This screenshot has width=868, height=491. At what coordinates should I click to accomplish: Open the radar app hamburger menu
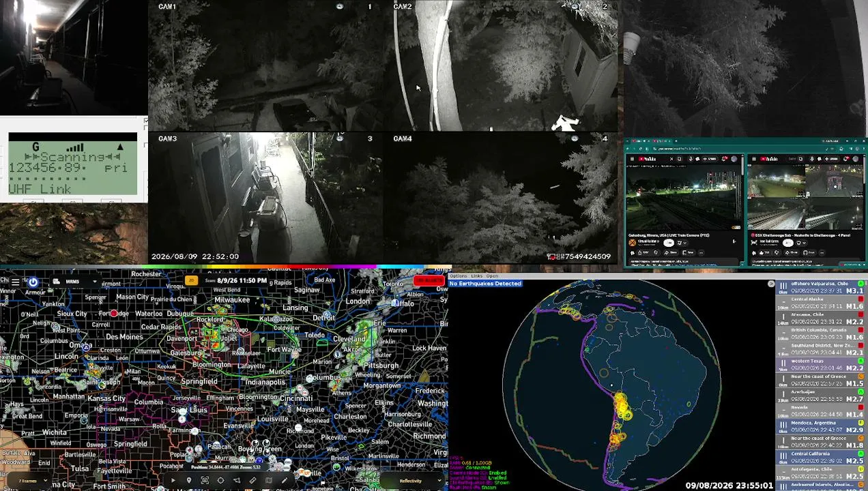point(15,282)
